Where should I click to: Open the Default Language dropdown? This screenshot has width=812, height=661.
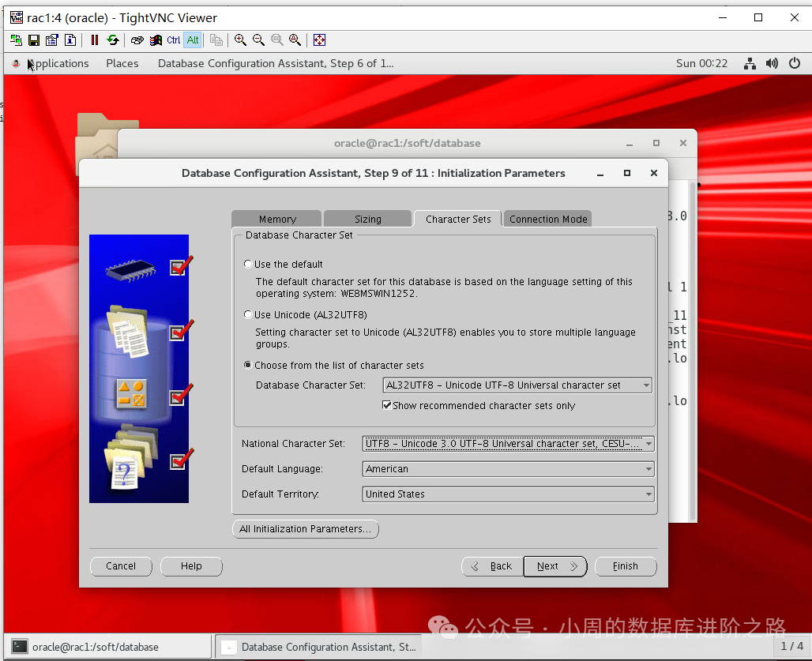coord(508,469)
